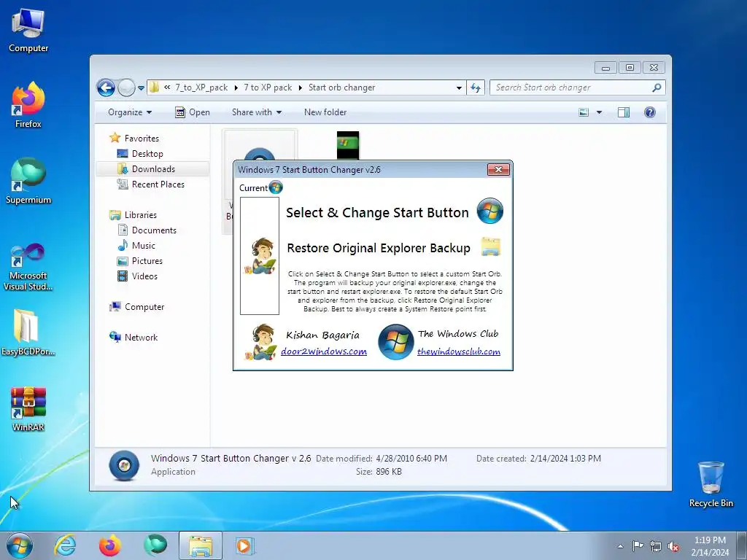Click the Restore Original Explorer Backup text
The width and height of the screenshot is (747, 560).
click(x=379, y=248)
